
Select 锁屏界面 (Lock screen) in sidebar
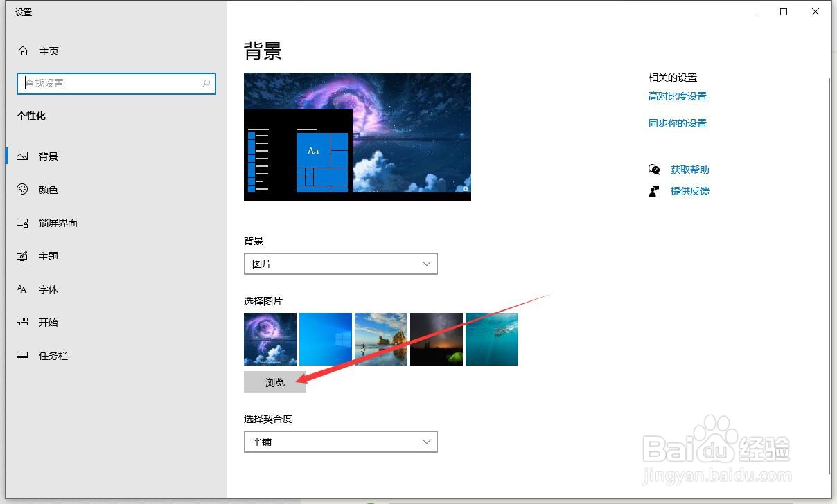22,222
